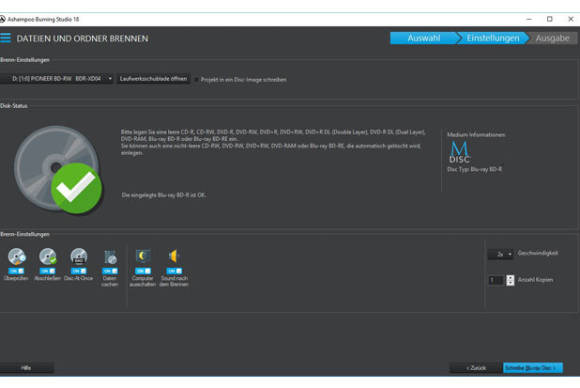The image size is (580, 388).
Task: Open the hamburger menu icon
Action: [5, 38]
